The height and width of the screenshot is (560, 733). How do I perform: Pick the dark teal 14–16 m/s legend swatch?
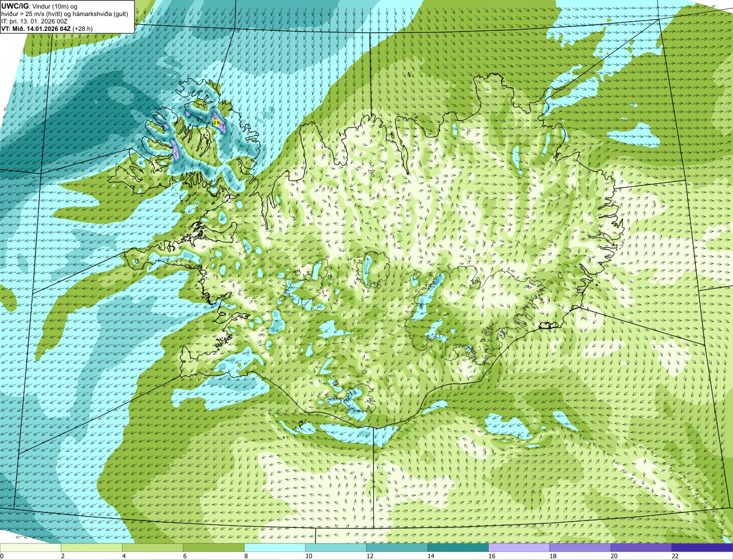[458, 547]
